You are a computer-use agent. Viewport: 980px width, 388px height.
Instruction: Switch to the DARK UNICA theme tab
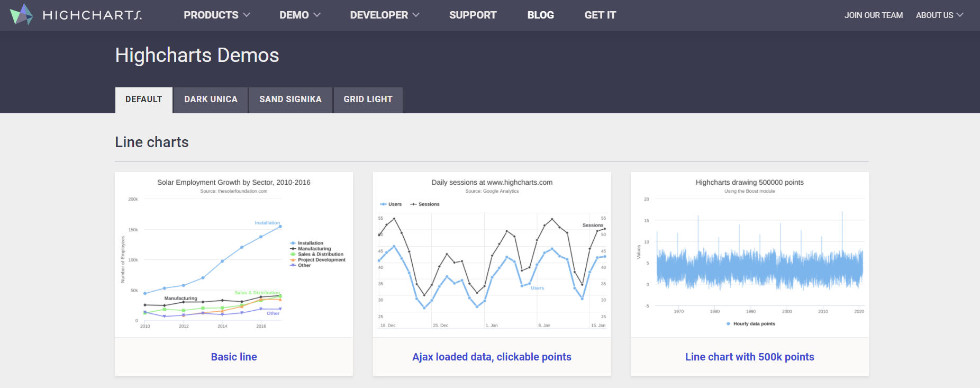pos(211,100)
